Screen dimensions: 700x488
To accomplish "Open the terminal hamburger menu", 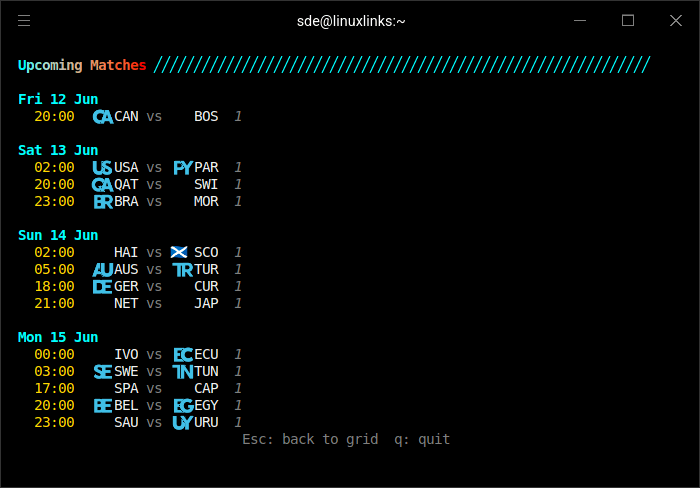I will [24, 21].
